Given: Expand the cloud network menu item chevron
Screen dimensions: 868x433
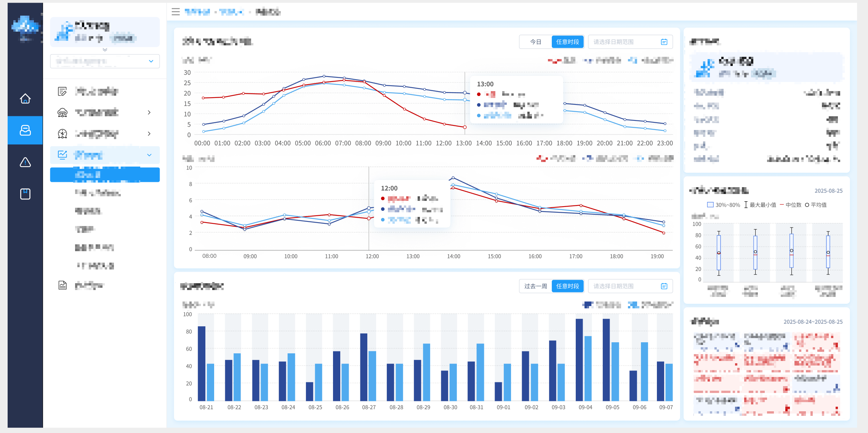Looking at the screenshot, I should click(149, 112).
